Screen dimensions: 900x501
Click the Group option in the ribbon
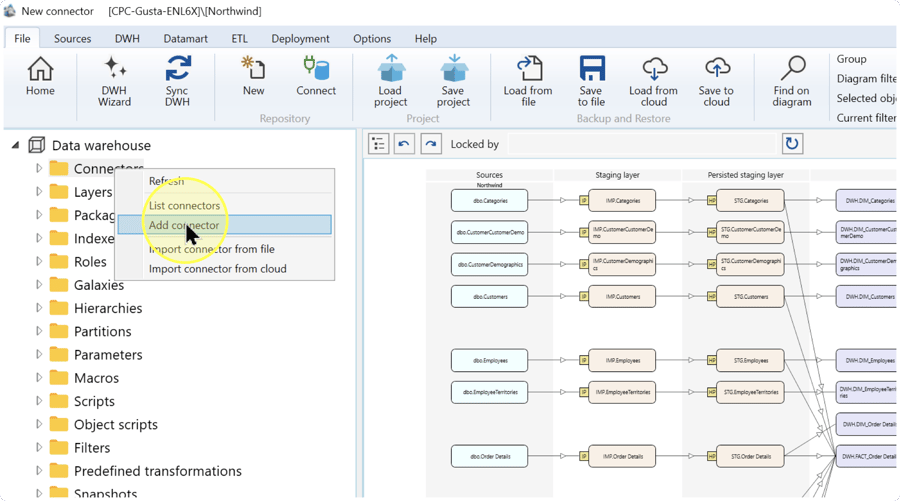(x=851, y=59)
